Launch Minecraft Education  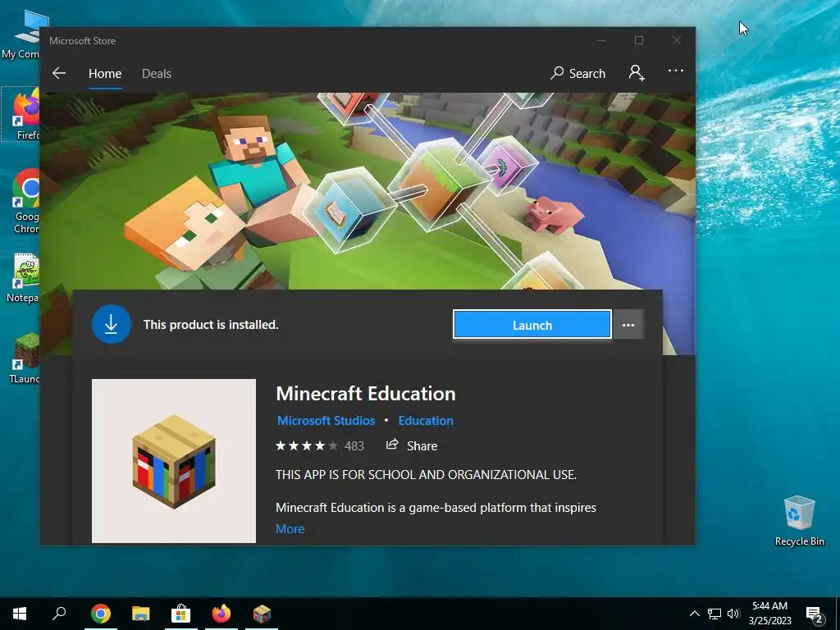coord(532,325)
